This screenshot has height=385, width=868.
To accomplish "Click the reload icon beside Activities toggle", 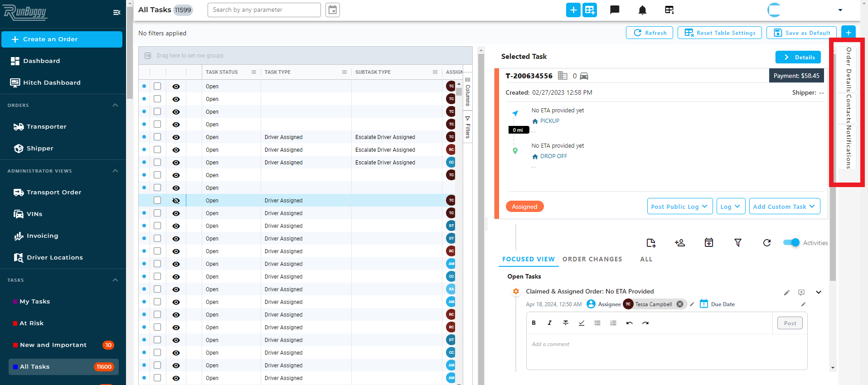I will [x=767, y=243].
